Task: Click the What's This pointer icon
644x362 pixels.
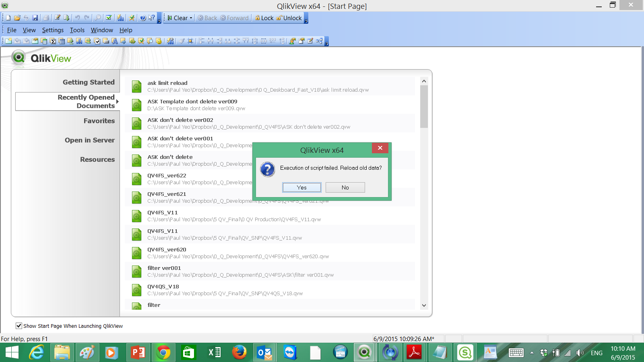Action: (x=151, y=18)
